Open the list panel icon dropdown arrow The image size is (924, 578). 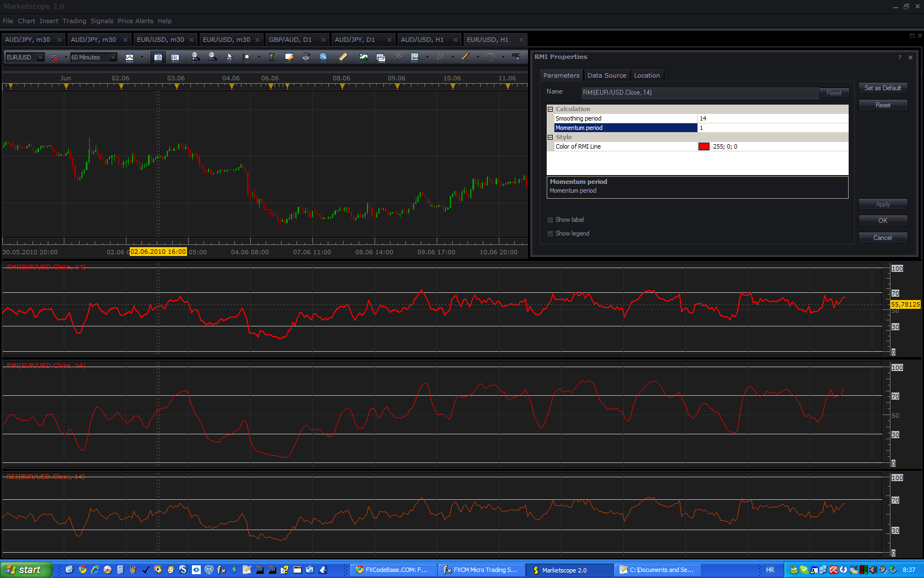point(427,57)
